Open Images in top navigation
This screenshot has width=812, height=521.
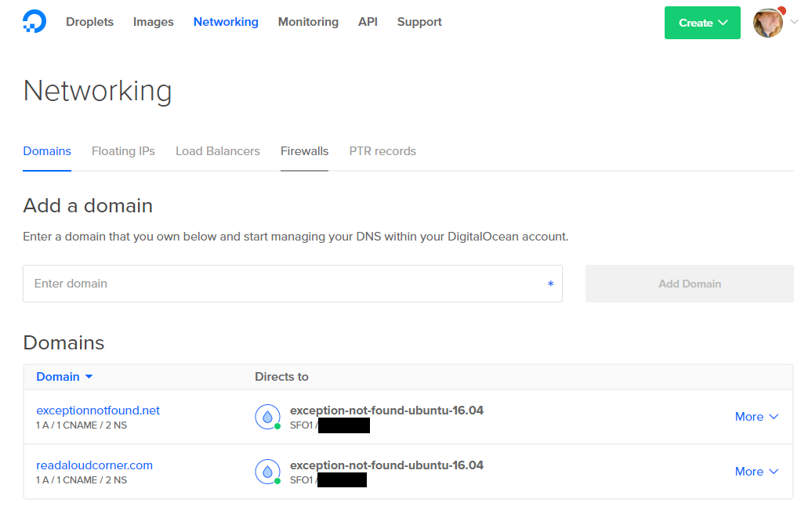click(154, 22)
